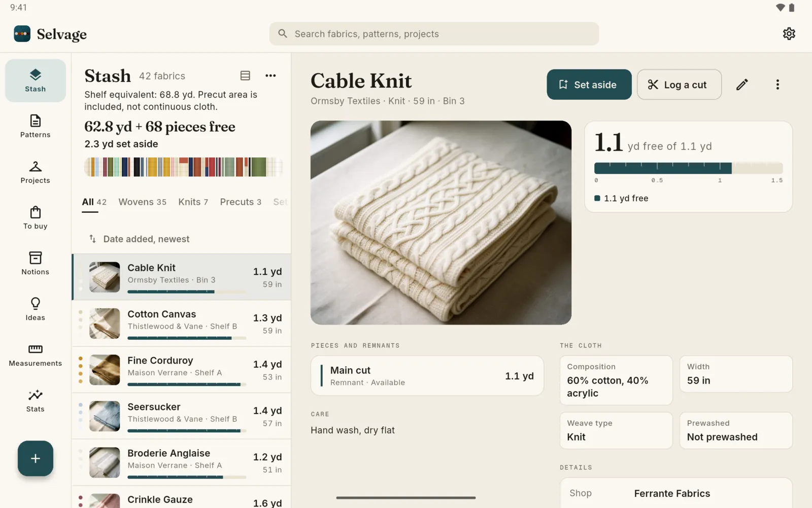Open Stats in the sidebar
Screen dimensions: 812x508
(35, 401)
